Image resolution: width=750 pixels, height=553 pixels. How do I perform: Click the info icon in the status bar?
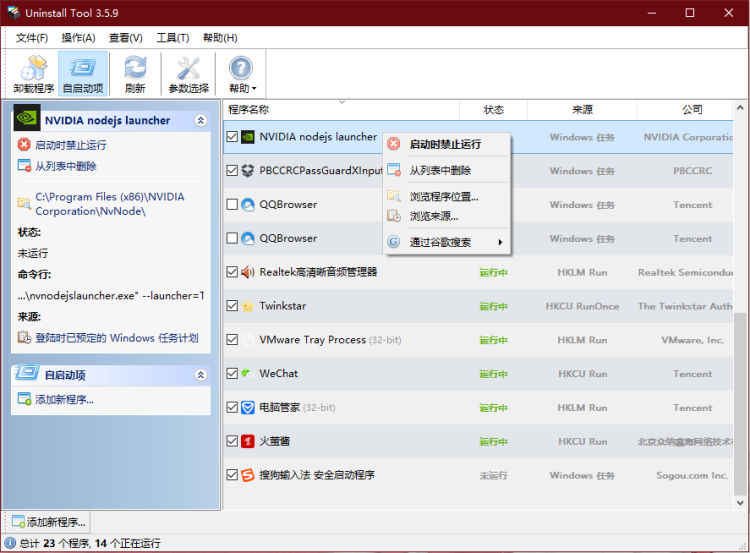point(10,543)
